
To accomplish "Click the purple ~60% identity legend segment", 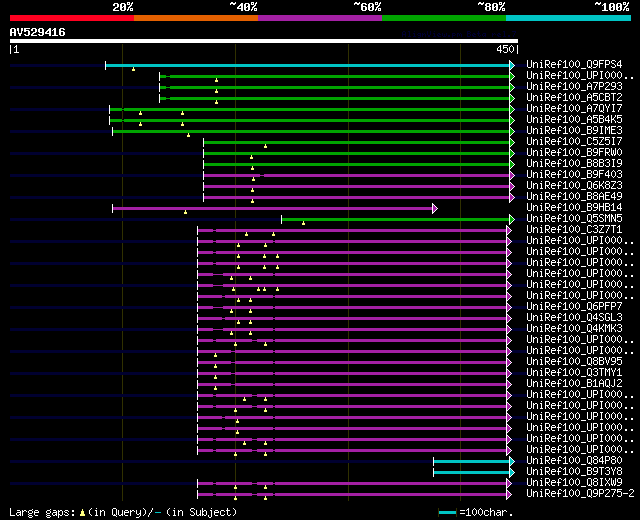I will [320, 18].
